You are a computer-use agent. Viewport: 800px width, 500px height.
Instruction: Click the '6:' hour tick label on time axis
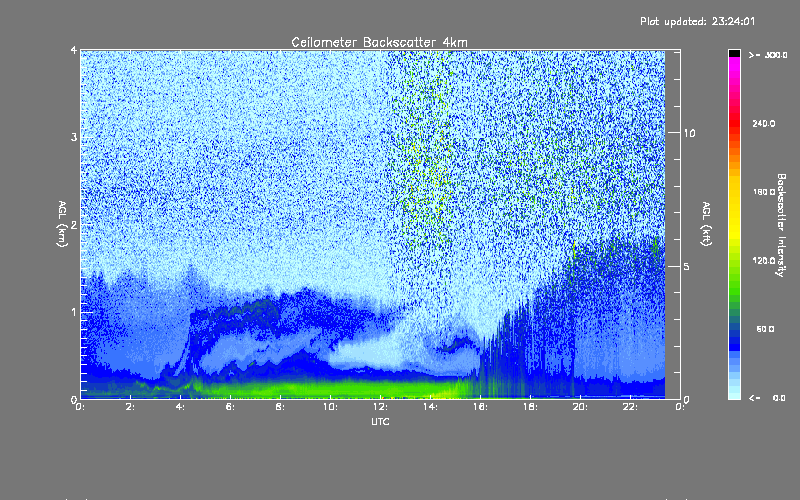coord(230,407)
